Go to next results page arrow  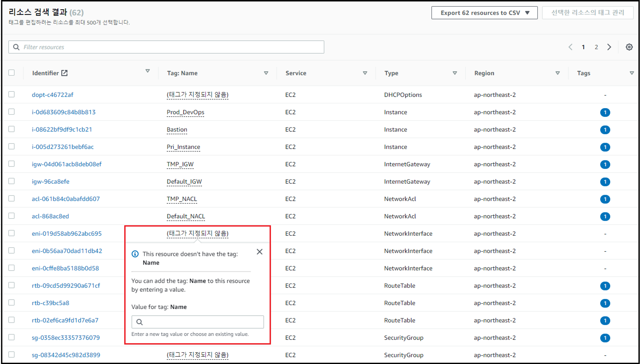pyautogui.click(x=609, y=47)
